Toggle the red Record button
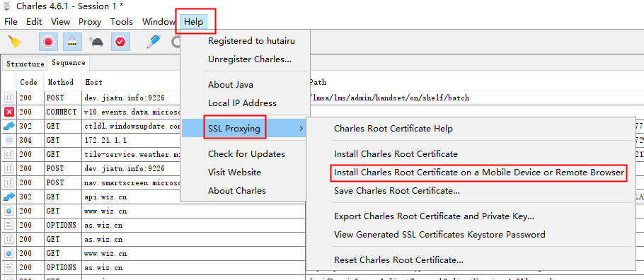This screenshot has width=644, height=280. (48, 42)
